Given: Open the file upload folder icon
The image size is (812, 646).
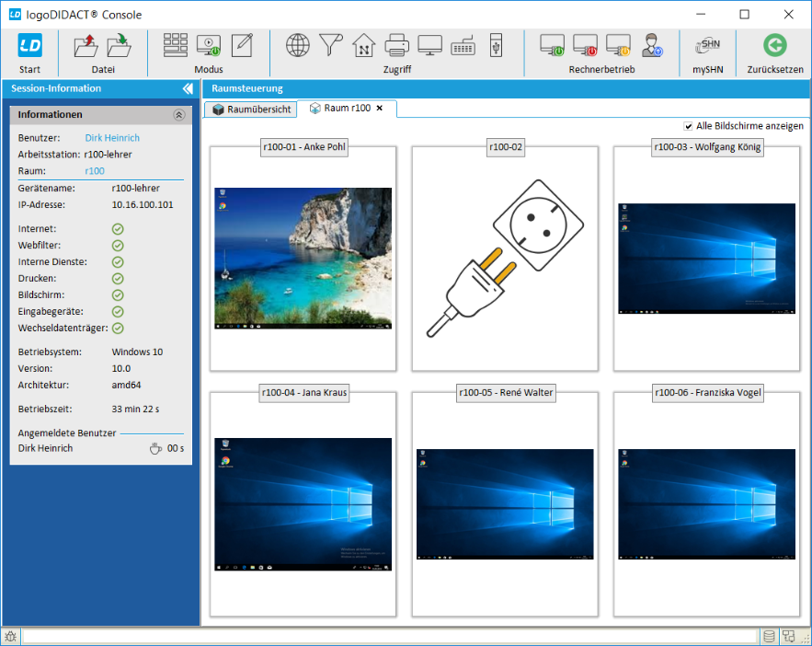Looking at the screenshot, I should pyautogui.click(x=86, y=46).
